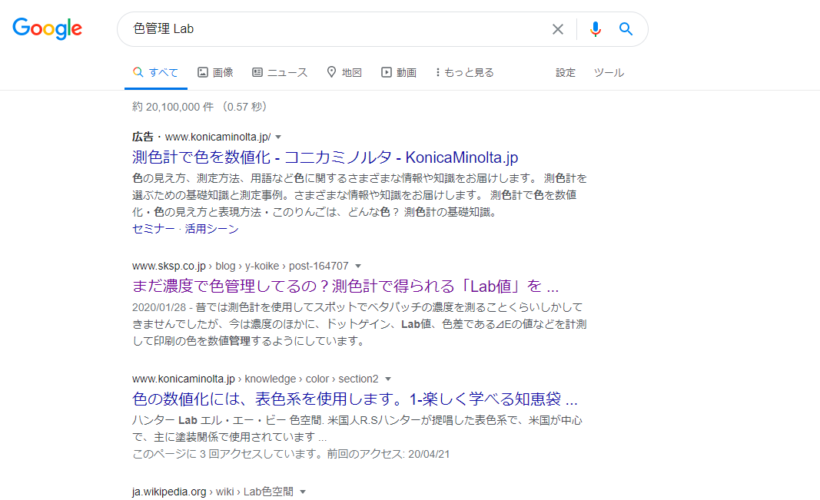Open ツール (Tools) options
This screenshot has width=820, height=500.
[609, 72]
